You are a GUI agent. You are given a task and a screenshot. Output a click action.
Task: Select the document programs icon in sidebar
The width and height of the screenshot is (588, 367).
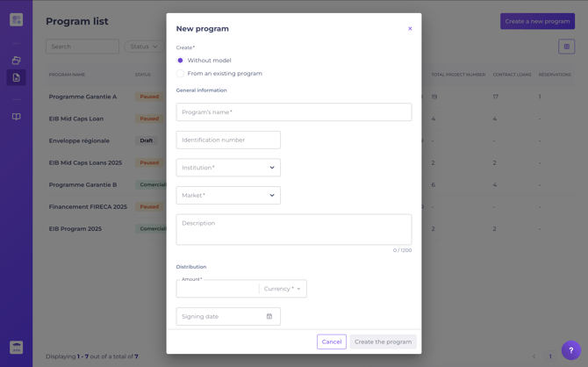[x=16, y=77]
